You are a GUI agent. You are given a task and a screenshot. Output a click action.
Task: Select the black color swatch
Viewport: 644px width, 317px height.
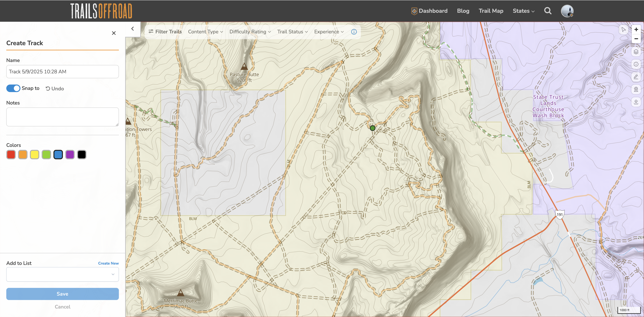[x=82, y=155]
